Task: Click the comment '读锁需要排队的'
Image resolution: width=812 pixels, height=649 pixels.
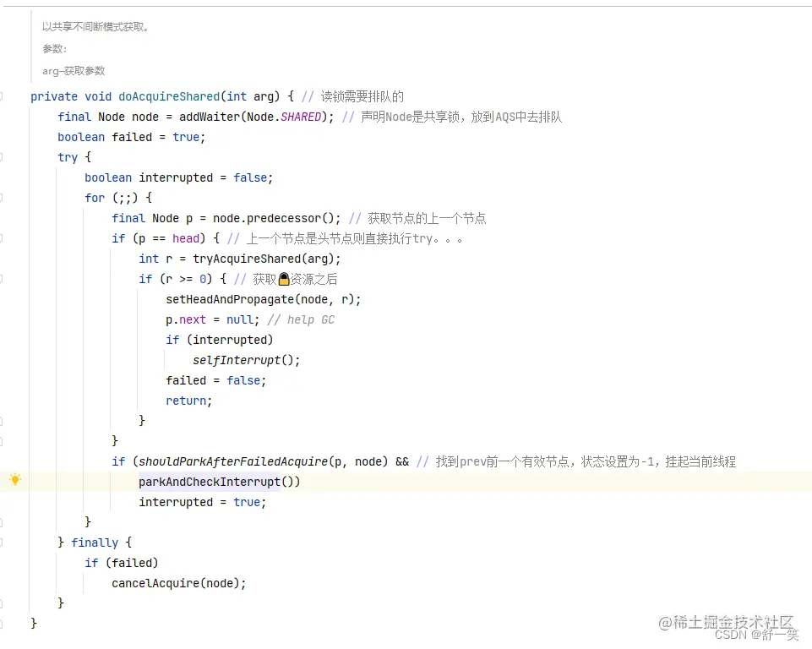Action: [x=352, y=96]
